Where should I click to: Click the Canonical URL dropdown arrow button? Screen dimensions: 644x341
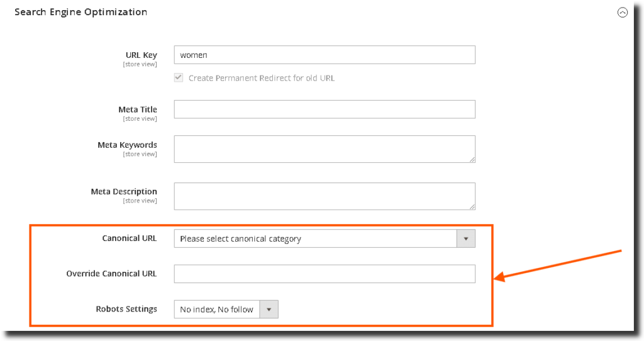pos(466,239)
